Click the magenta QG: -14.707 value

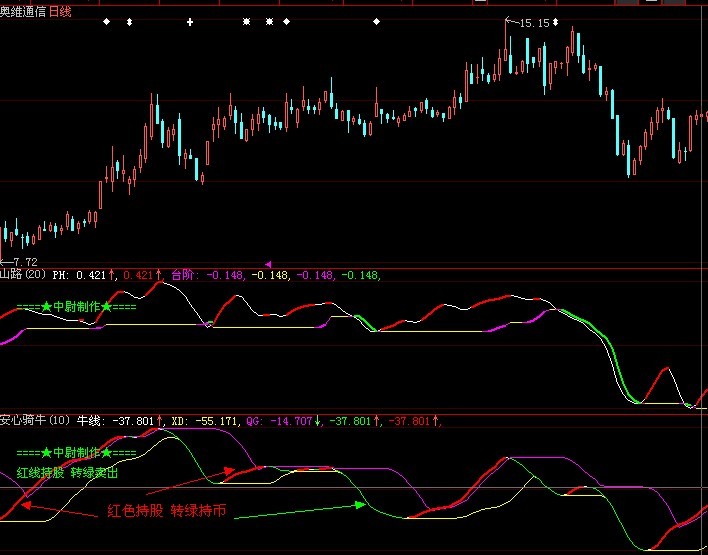click(x=280, y=421)
